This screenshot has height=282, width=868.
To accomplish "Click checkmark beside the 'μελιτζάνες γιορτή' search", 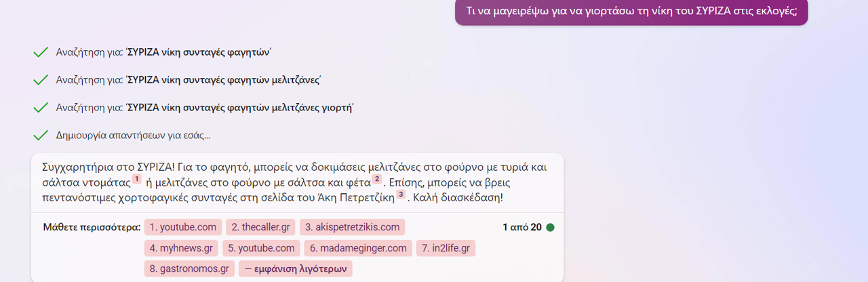I will tap(41, 107).
